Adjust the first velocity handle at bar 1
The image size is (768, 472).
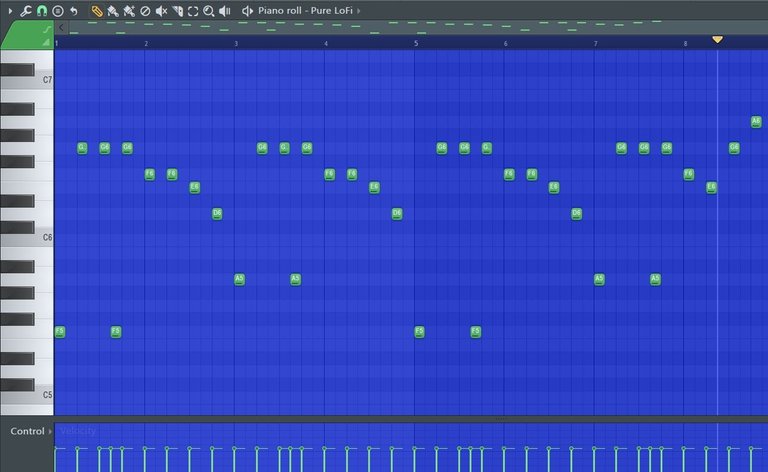(56, 448)
